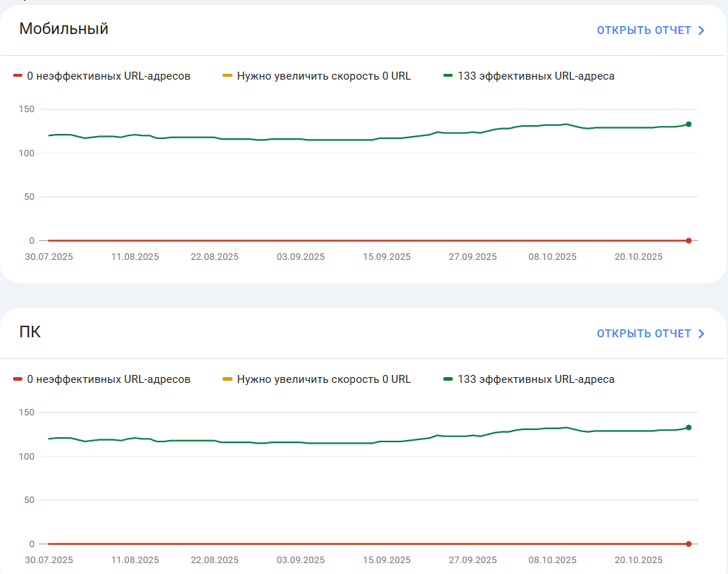Select red endpoint dot on ПК chart
The image size is (728, 574).
click(x=689, y=544)
